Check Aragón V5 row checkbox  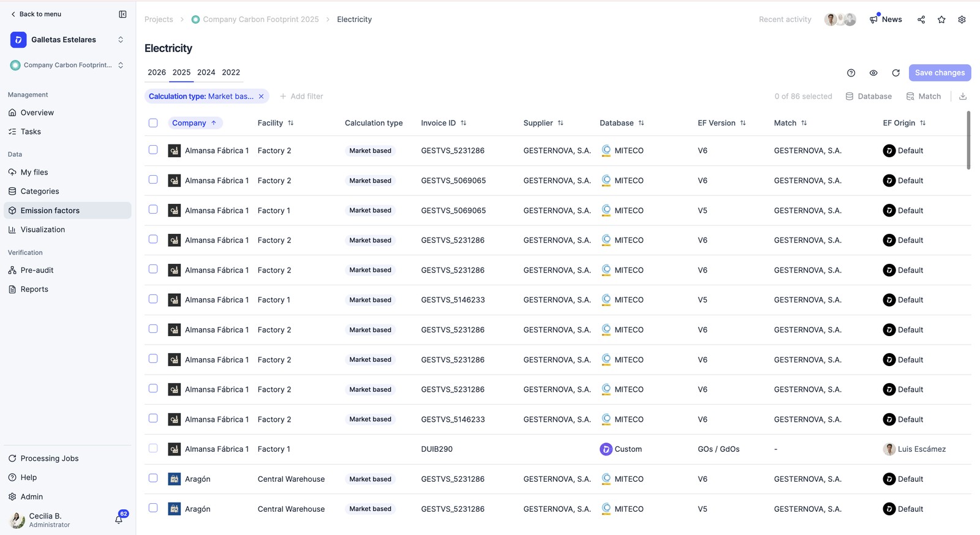[x=153, y=508]
